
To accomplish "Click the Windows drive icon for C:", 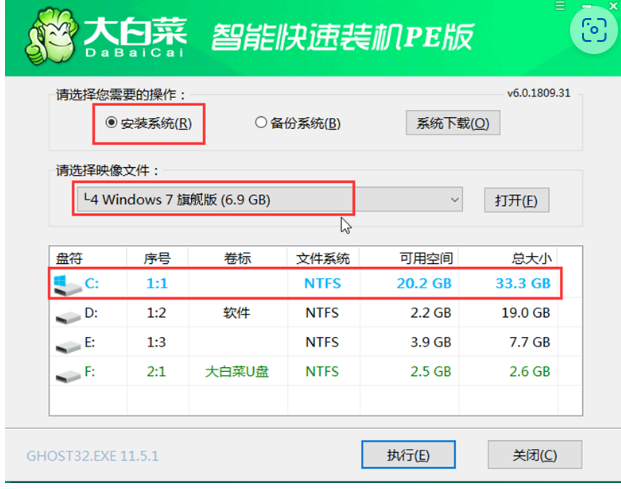I will (x=68, y=284).
